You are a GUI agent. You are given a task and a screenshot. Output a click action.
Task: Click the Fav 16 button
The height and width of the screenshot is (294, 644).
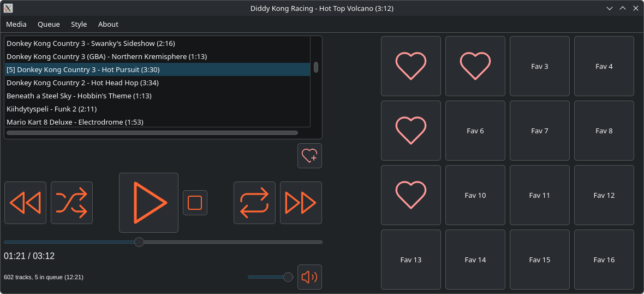[x=604, y=260]
